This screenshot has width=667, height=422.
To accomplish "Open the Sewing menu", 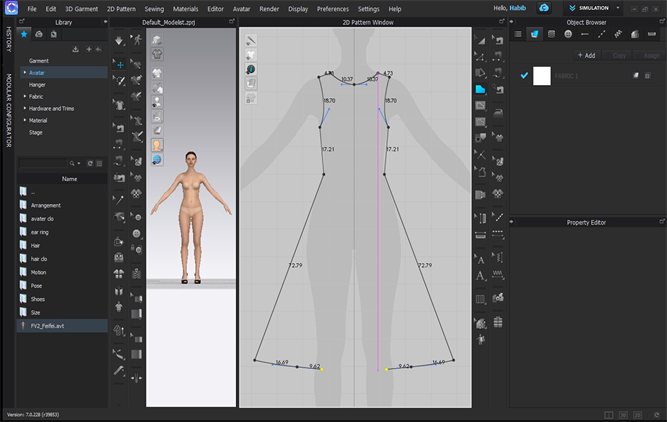I will click(x=154, y=9).
